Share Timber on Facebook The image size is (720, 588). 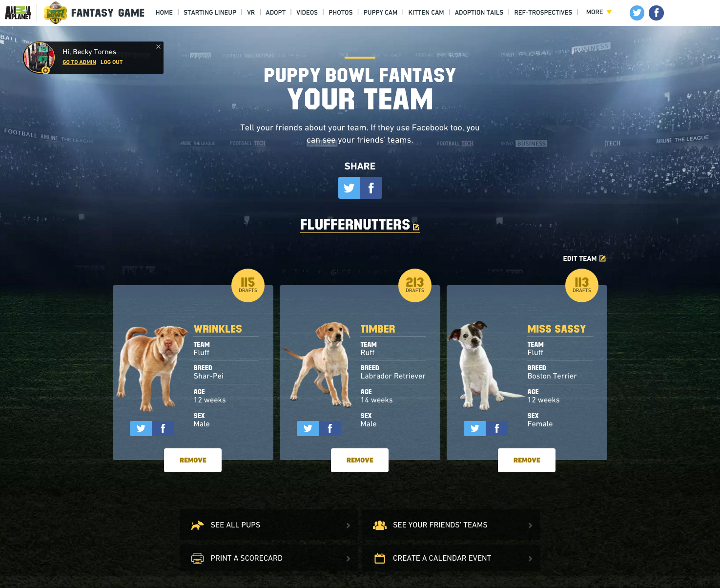point(329,428)
